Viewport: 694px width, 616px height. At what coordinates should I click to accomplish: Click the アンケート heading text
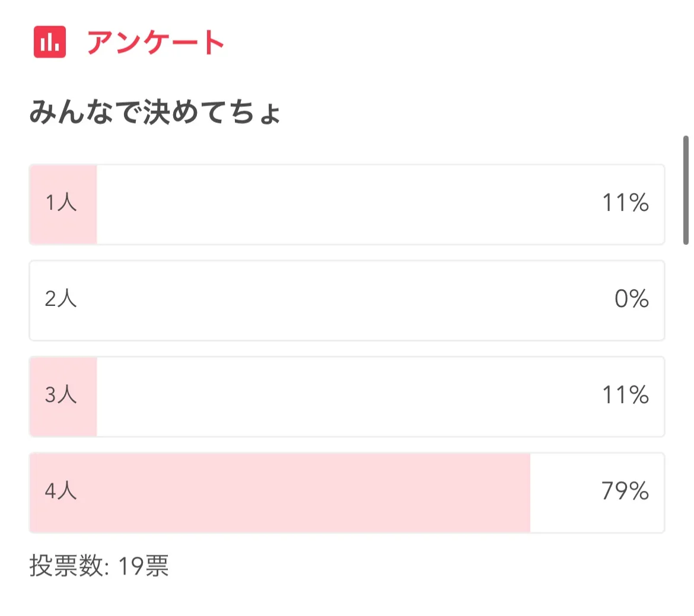155,43
